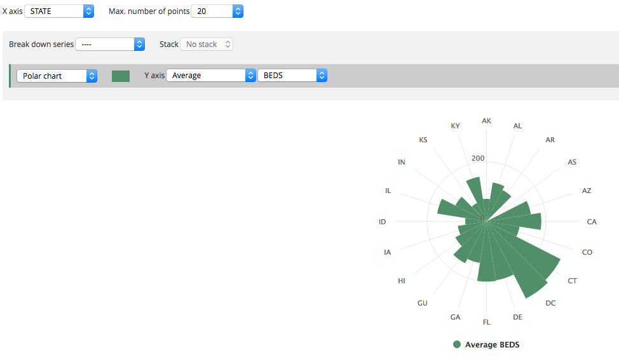Click the green series color swatch
This screenshot has width=619, height=364.
[121, 76]
